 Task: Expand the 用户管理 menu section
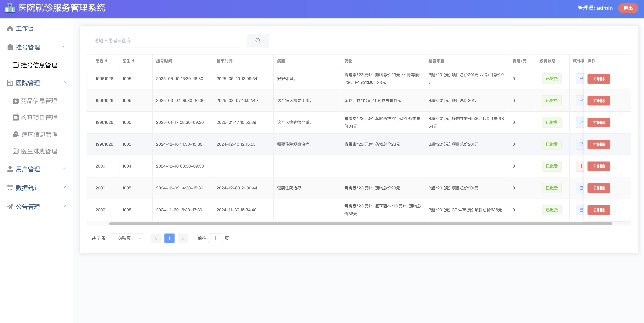64,169
